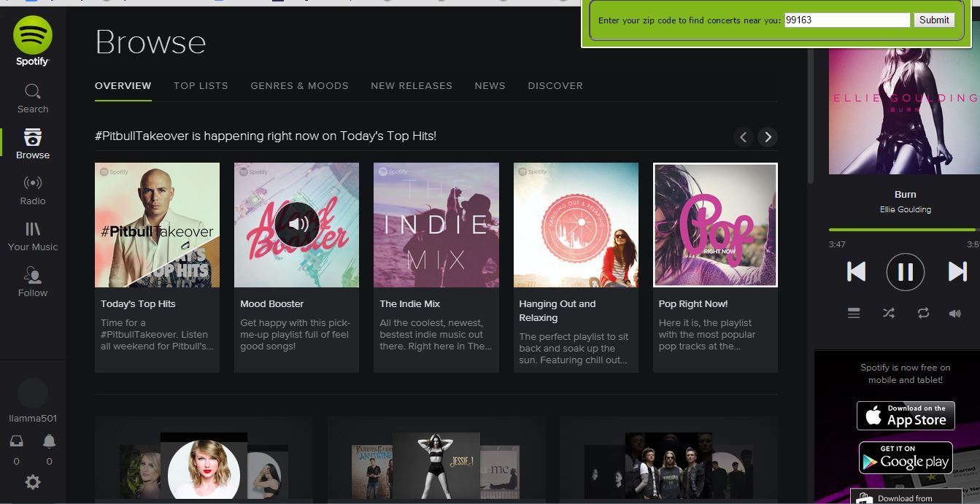980x504 pixels.
Task: Click Get it on Google Play badge
Action: tap(906, 457)
